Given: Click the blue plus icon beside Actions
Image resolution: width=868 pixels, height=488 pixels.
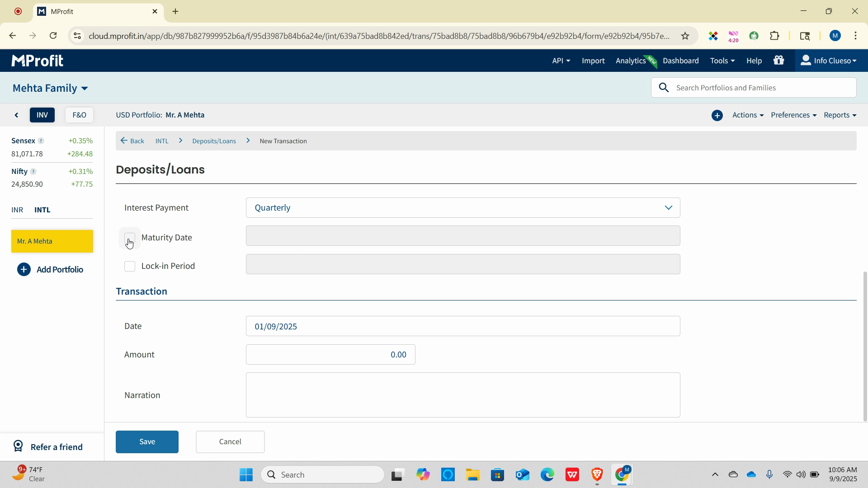Looking at the screenshot, I should click(x=717, y=115).
